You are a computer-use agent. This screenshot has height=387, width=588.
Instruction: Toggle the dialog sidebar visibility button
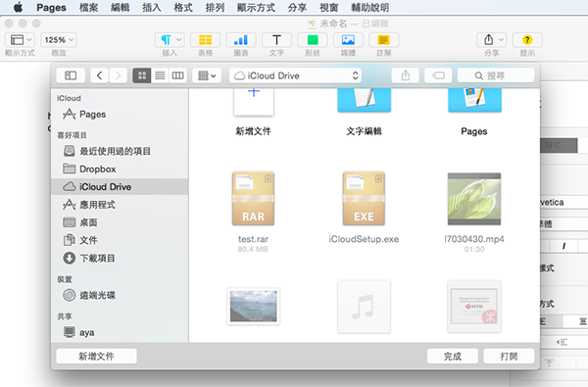click(71, 75)
